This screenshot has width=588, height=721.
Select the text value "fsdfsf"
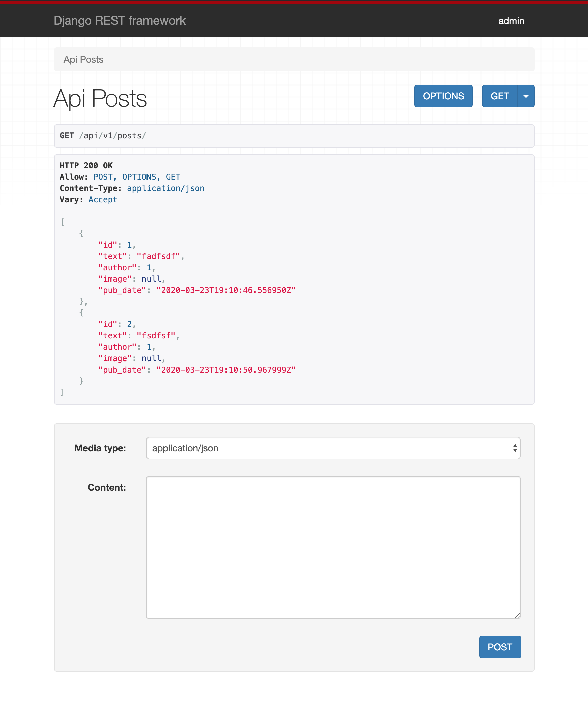click(156, 335)
